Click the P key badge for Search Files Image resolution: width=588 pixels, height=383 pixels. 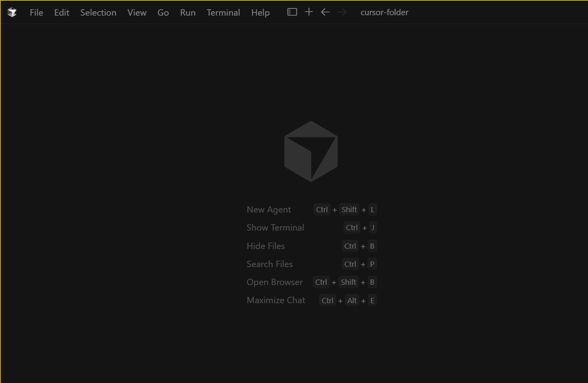click(372, 264)
